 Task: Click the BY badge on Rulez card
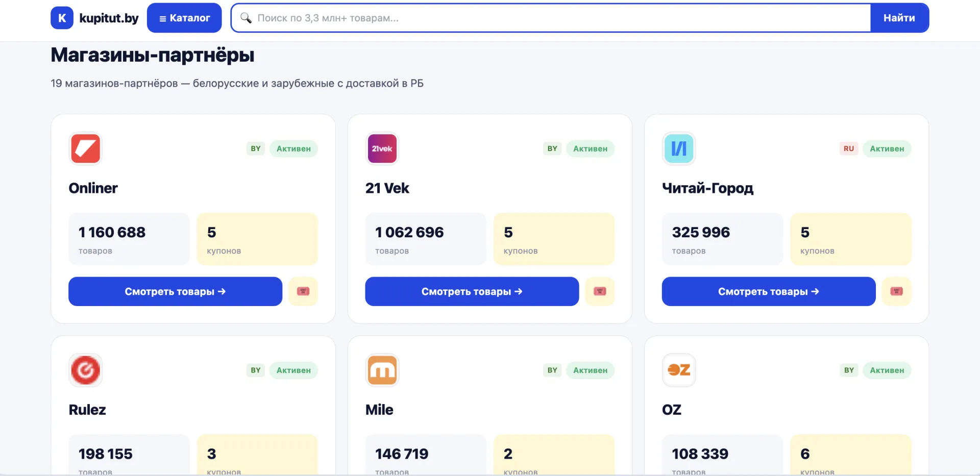click(x=256, y=370)
